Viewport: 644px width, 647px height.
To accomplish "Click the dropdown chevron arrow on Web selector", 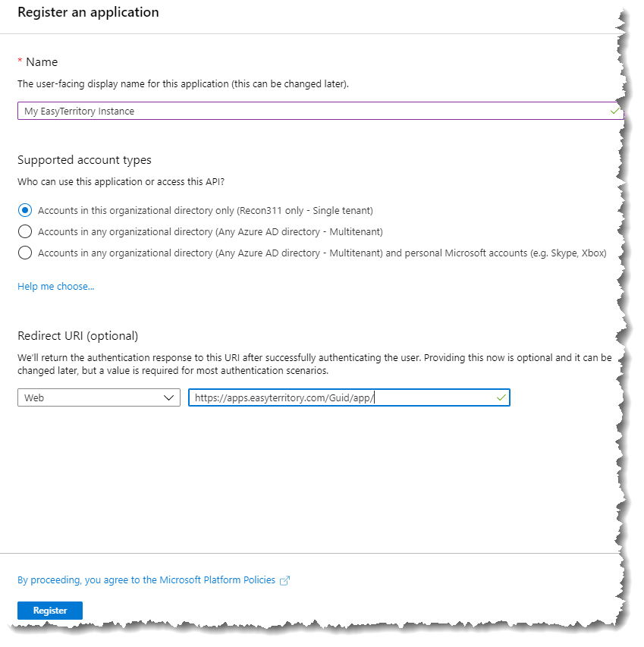I will pyautogui.click(x=168, y=397).
